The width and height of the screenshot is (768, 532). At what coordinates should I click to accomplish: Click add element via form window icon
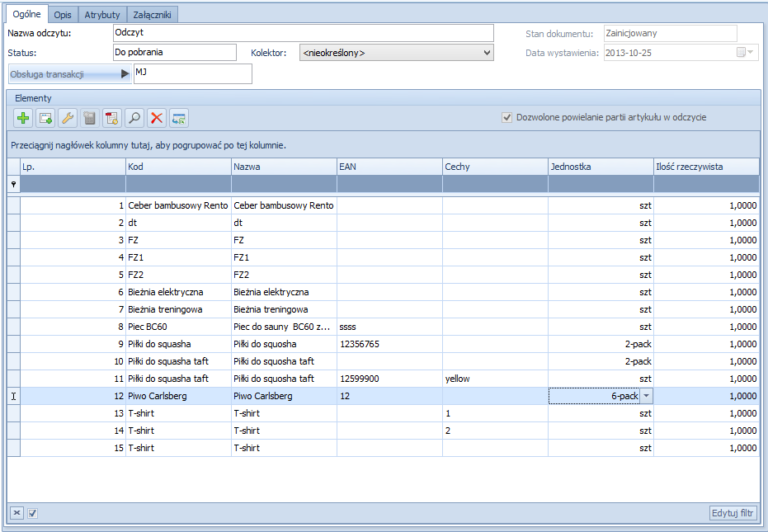point(45,118)
